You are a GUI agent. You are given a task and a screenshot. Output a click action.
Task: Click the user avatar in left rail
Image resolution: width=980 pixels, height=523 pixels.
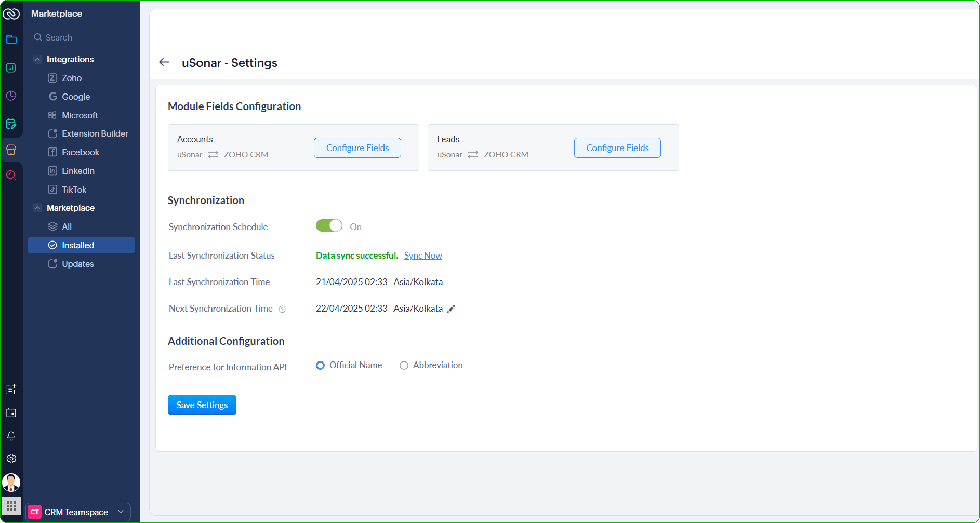(11, 482)
